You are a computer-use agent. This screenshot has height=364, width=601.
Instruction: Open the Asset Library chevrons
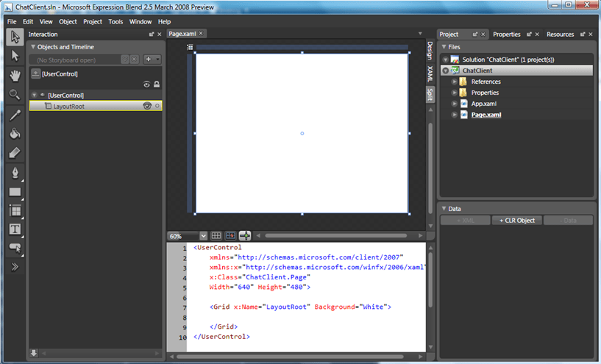click(15, 267)
